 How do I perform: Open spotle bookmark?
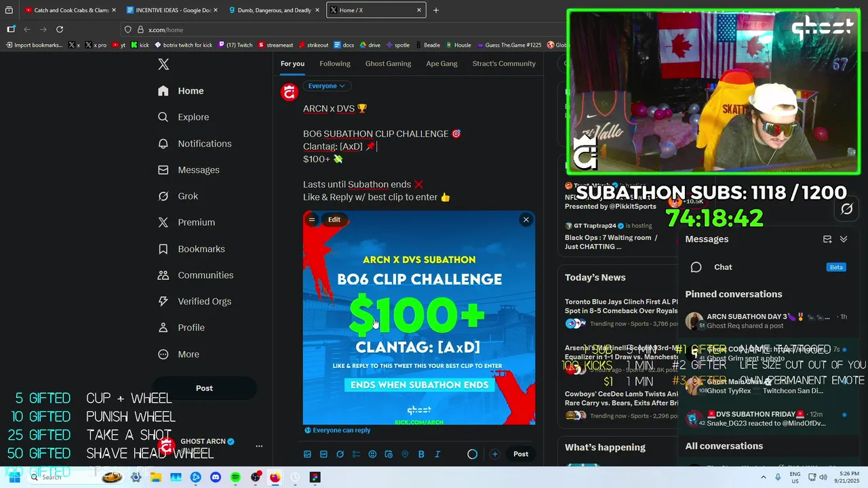coord(397,45)
